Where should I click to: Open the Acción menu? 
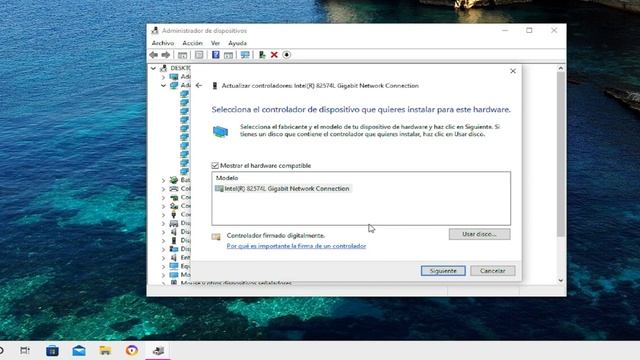[x=192, y=43]
